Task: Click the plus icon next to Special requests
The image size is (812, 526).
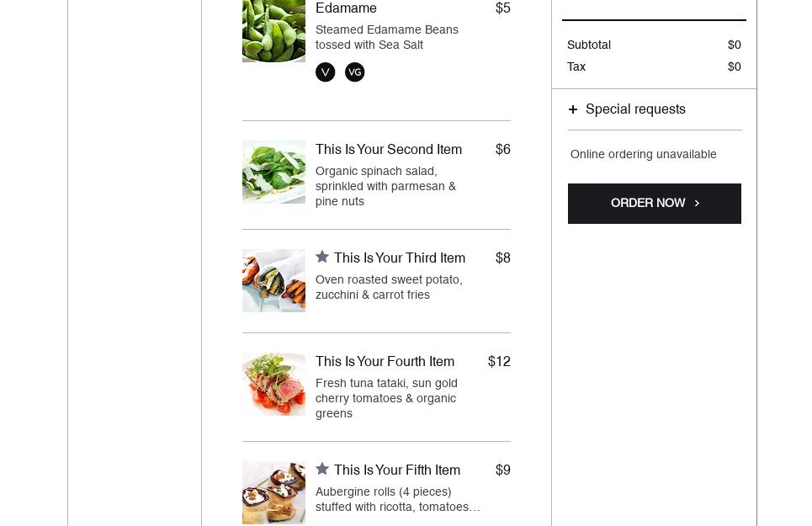Action: (573, 109)
